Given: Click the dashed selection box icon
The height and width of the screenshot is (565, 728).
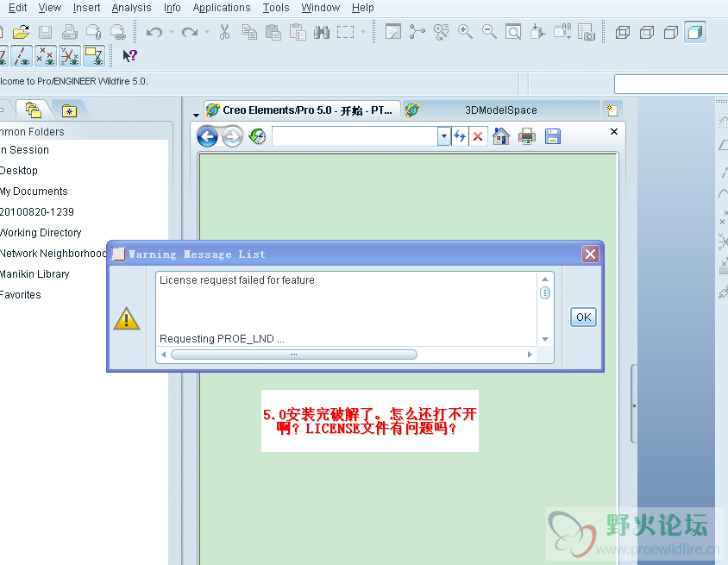Looking at the screenshot, I should [345, 32].
